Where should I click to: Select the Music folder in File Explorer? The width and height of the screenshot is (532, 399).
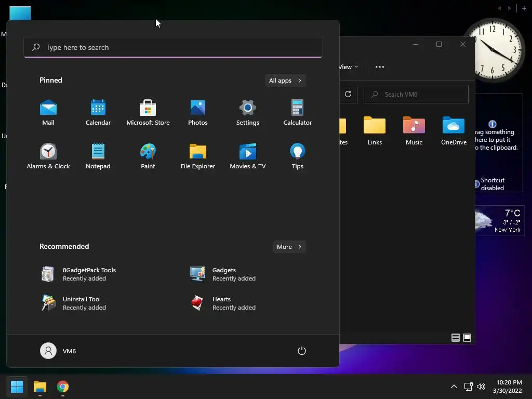pos(414,131)
